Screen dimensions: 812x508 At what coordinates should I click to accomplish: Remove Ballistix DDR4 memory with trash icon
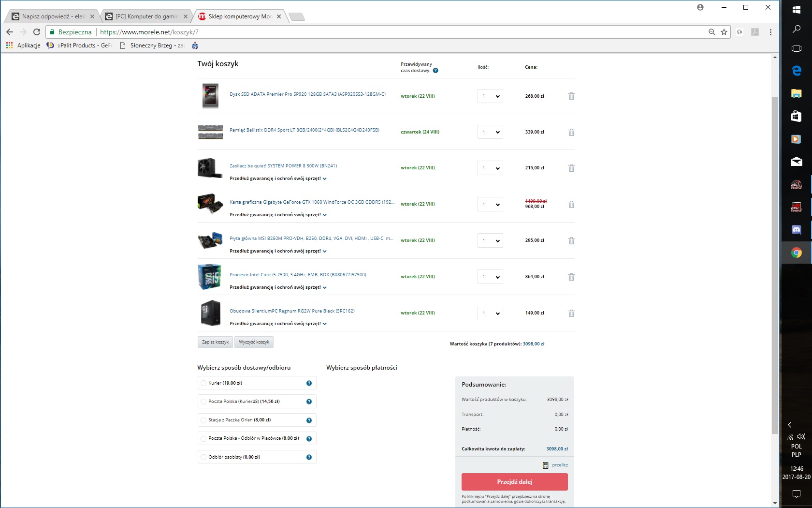(571, 132)
